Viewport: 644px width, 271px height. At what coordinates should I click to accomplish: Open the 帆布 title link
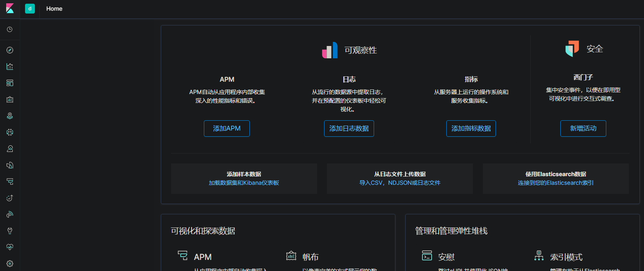pyautogui.click(x=311, y=257)
